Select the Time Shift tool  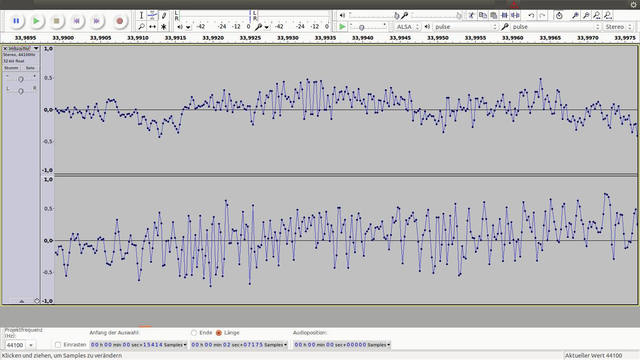coord(152,27)
